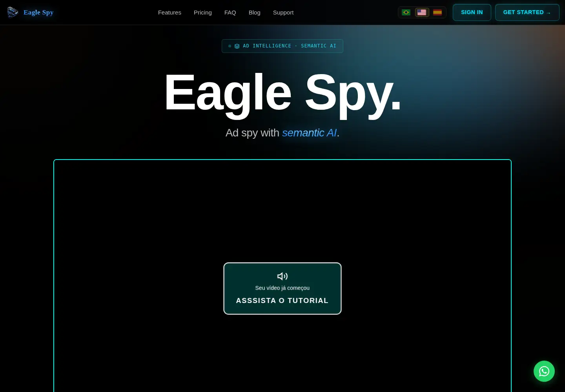Open the FAQ nav link
The image size is (565, 392).
click(230, 13)
